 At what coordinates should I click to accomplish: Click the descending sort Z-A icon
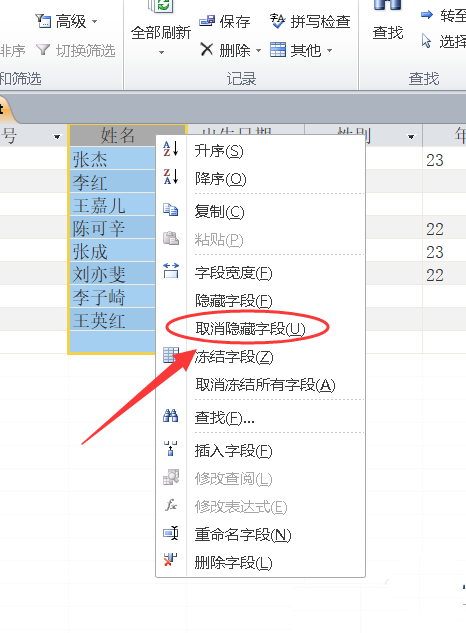170,176
